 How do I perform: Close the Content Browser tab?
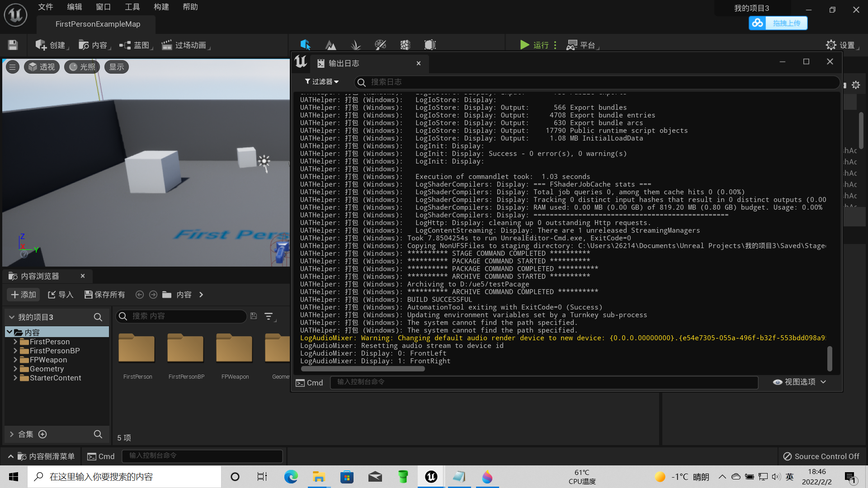pos(83,276)
